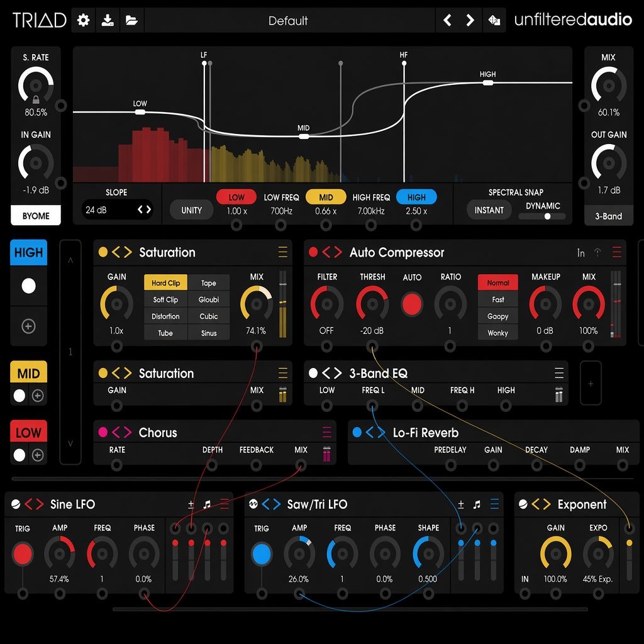Open the load preset folder icon

tap(131, 20)
